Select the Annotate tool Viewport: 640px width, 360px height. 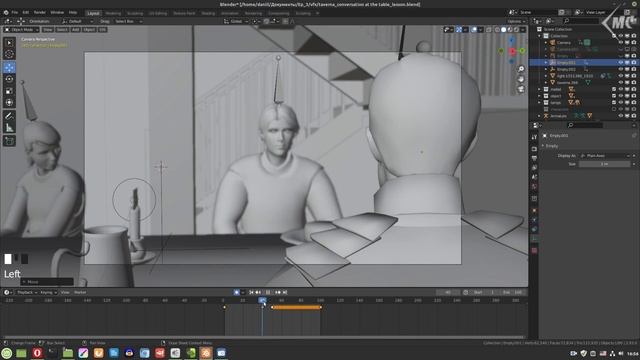tap(9, 116)
